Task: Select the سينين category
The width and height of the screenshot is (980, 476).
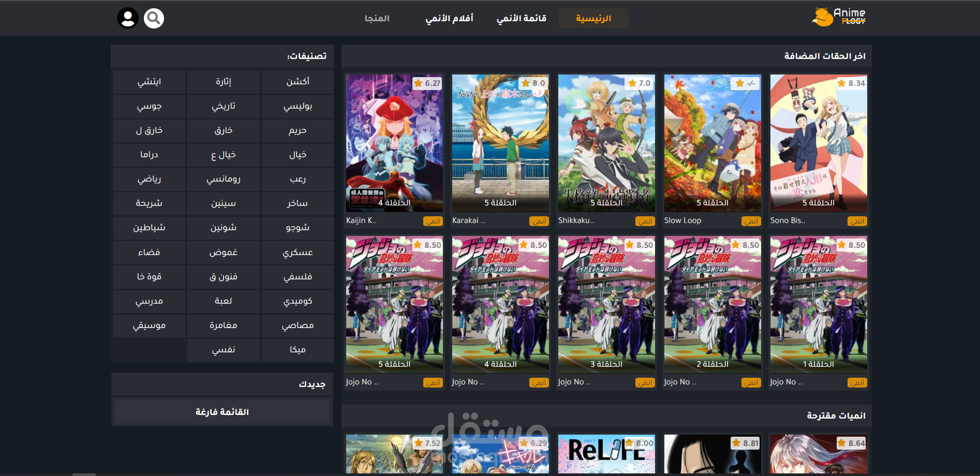Action: (x=224, y=203)
